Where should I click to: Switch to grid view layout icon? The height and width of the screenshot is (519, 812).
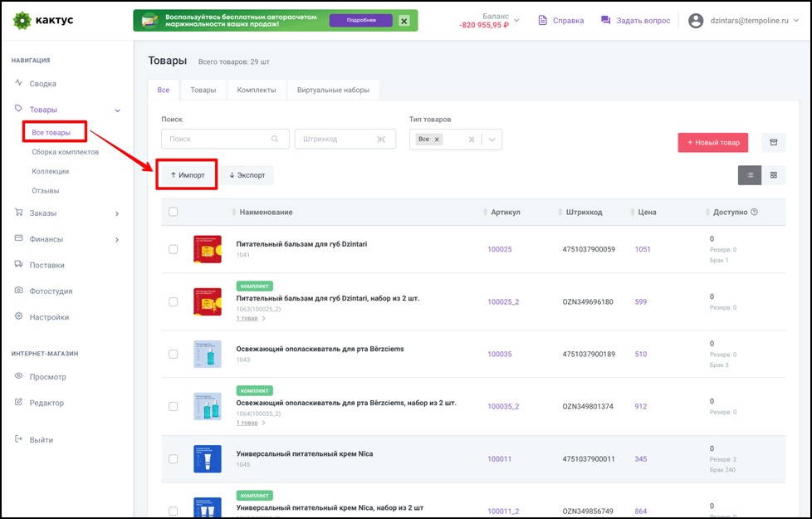pyautogui.click(x=774, y=175)
